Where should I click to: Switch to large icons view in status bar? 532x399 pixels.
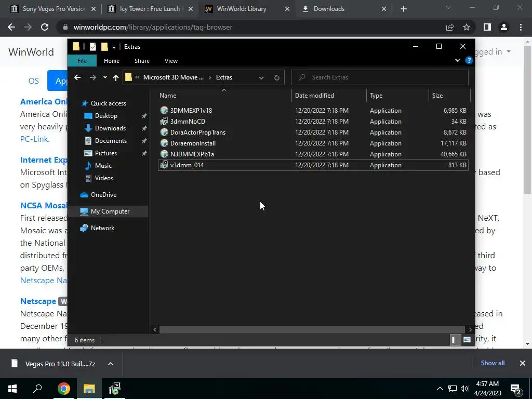pyautogui.click(x=467, y=340)
